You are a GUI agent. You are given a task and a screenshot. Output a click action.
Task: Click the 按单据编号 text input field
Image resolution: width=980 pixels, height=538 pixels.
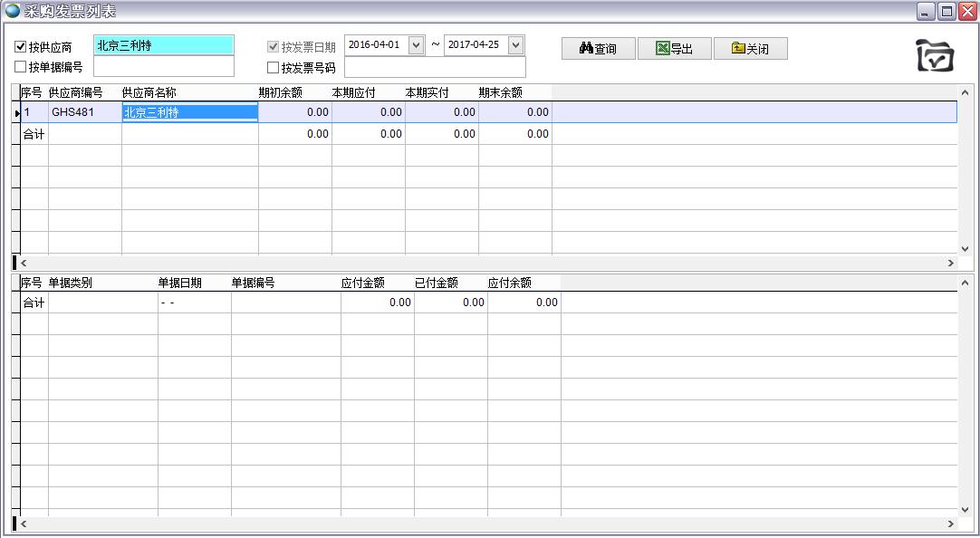pyautogui.click(x=163, y=67)
